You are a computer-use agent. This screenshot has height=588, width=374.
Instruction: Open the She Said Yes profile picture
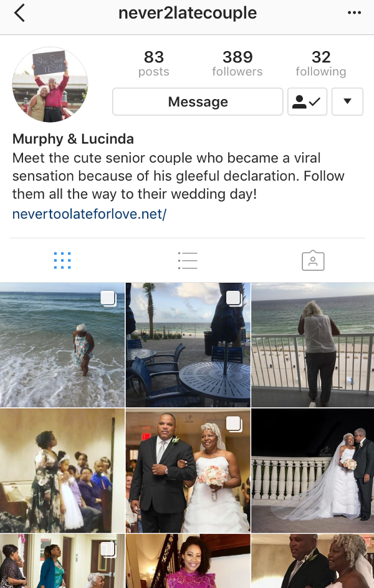point(50,84)
